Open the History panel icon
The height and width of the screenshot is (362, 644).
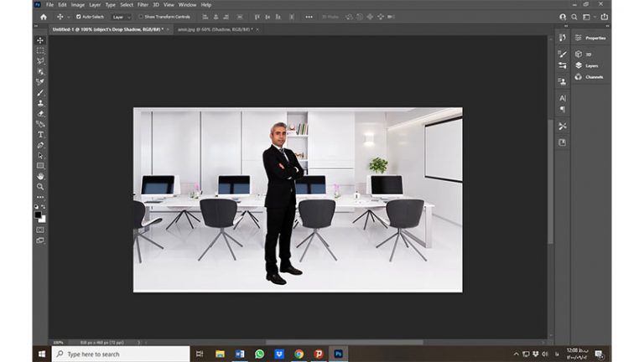pos(563,38)
